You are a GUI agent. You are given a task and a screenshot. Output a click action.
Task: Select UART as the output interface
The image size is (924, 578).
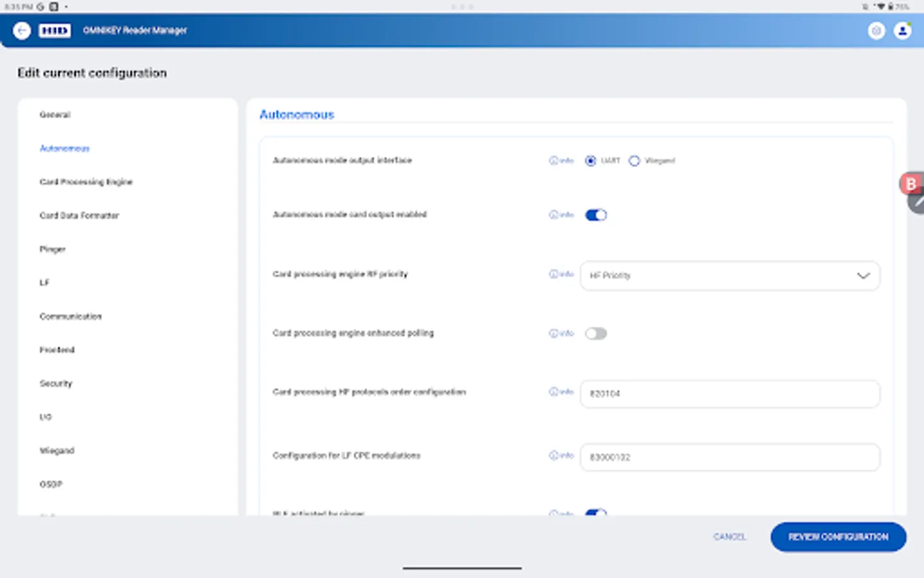590,161
